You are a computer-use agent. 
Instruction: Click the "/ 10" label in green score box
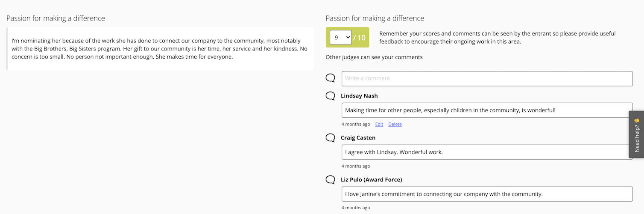coord(360,38)
